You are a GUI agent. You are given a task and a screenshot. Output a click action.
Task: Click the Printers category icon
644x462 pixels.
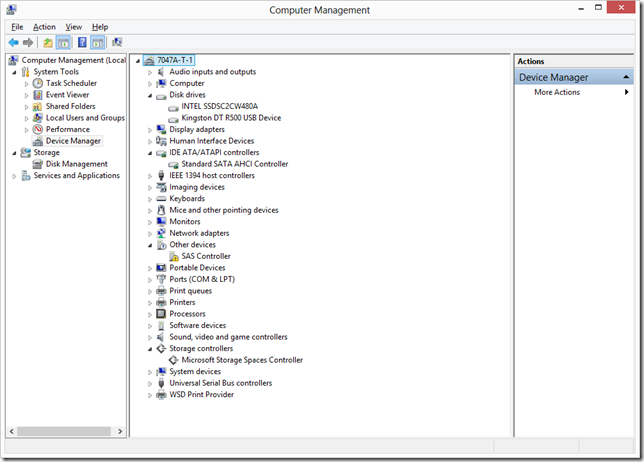tap(161, 303)
